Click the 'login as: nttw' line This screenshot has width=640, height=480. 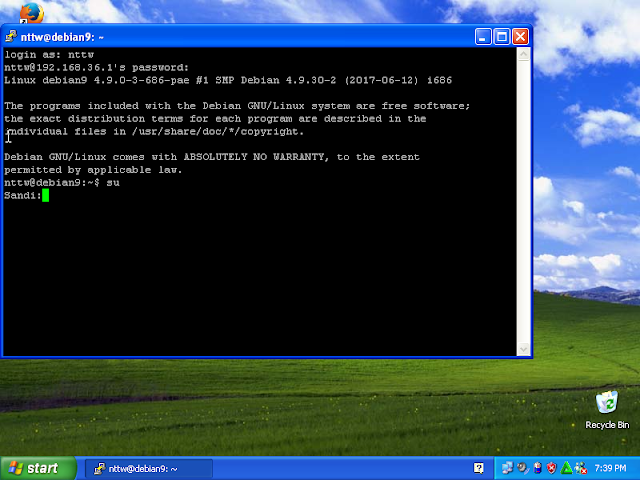point(49,55)
